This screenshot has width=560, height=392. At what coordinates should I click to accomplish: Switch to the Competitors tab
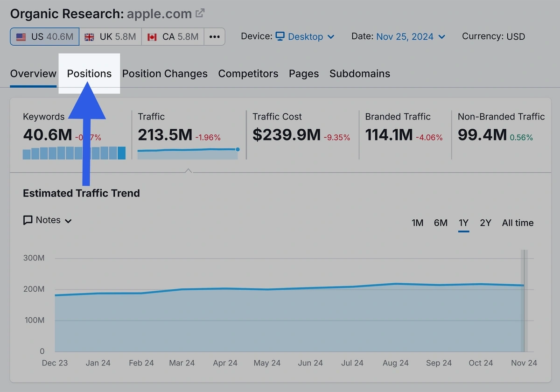(x=248, y=73)
